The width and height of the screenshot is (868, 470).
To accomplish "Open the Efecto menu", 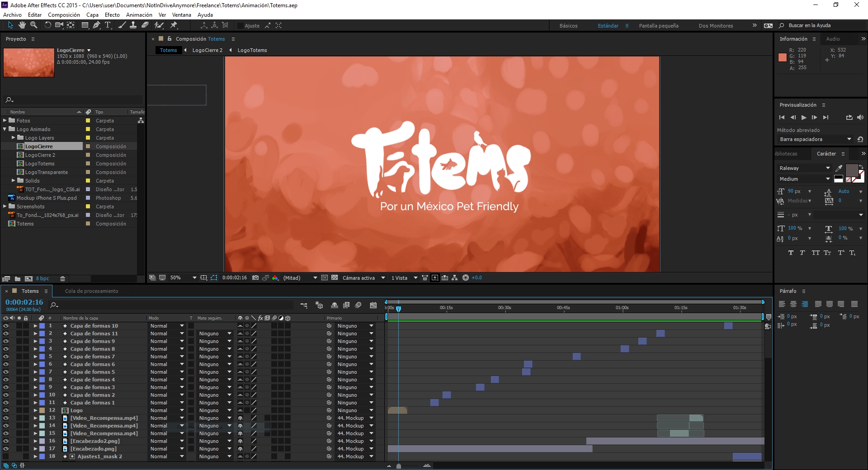I will [112, 15].
